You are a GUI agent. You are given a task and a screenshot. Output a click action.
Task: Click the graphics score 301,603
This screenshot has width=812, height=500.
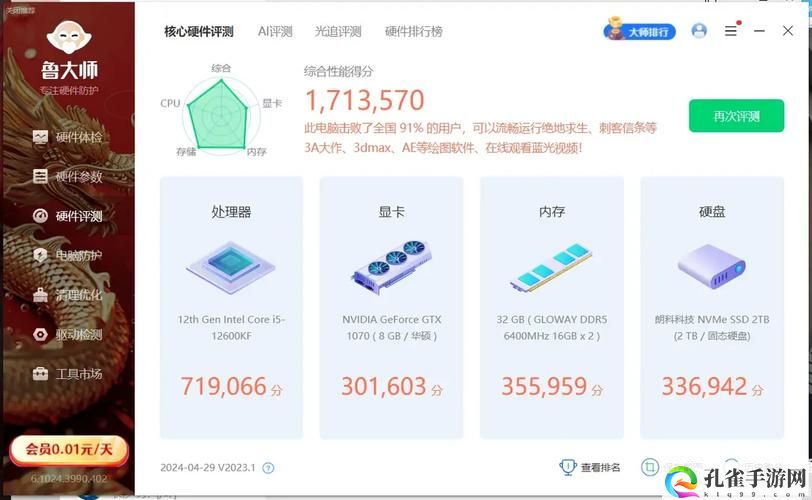coord(384,386)
